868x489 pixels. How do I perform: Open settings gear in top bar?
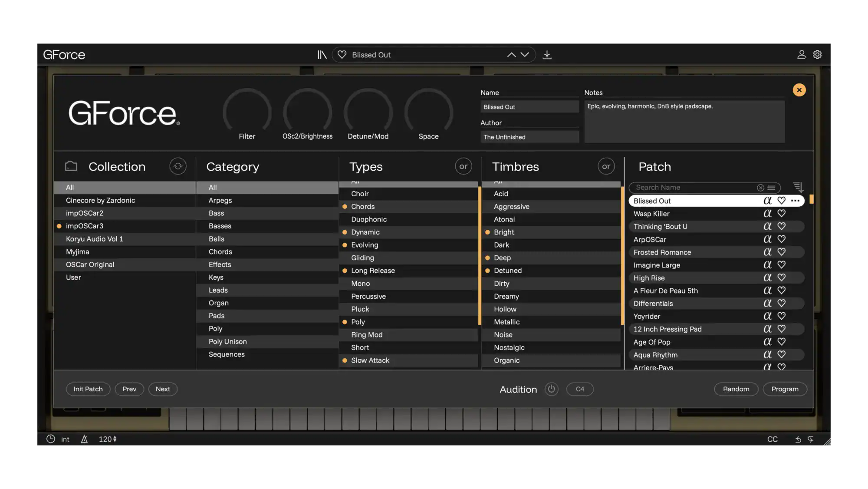[x=817, y=55]
